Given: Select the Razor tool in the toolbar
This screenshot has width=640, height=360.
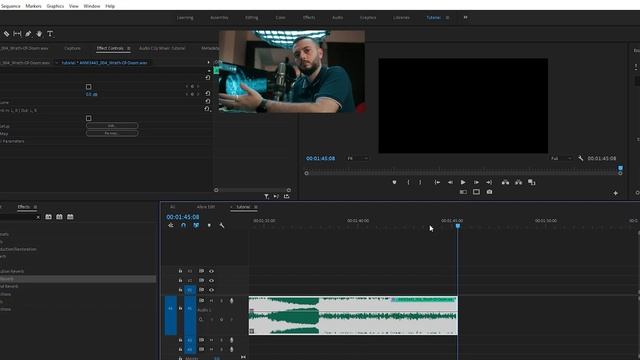Looking at the screenshot, I should pos(7,34).
